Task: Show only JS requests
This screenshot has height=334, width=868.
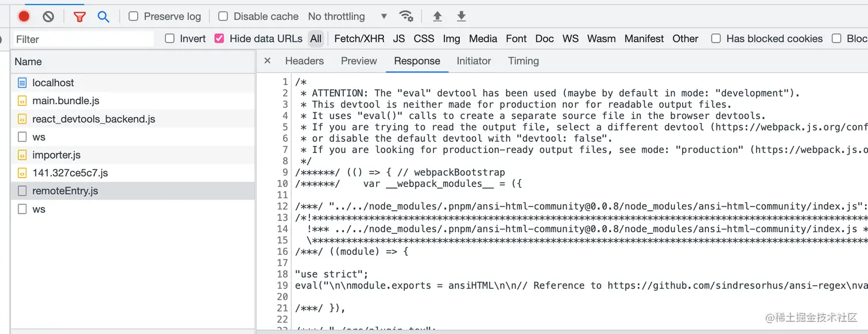Action: [399, 39]
